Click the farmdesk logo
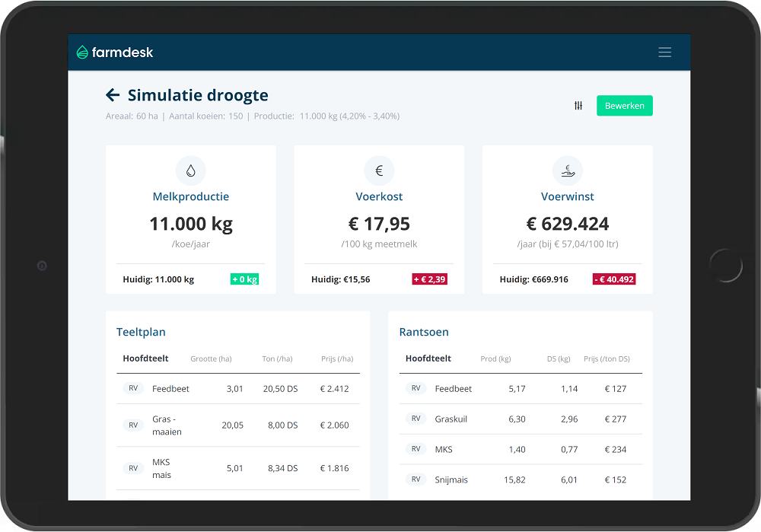Viewport: 761px width, 532px height. click(x=115, y=53)
